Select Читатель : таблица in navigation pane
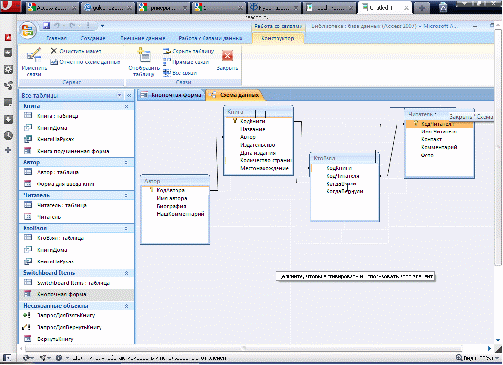The width and height of the screenshot is (503, 365). click(77, 205)
